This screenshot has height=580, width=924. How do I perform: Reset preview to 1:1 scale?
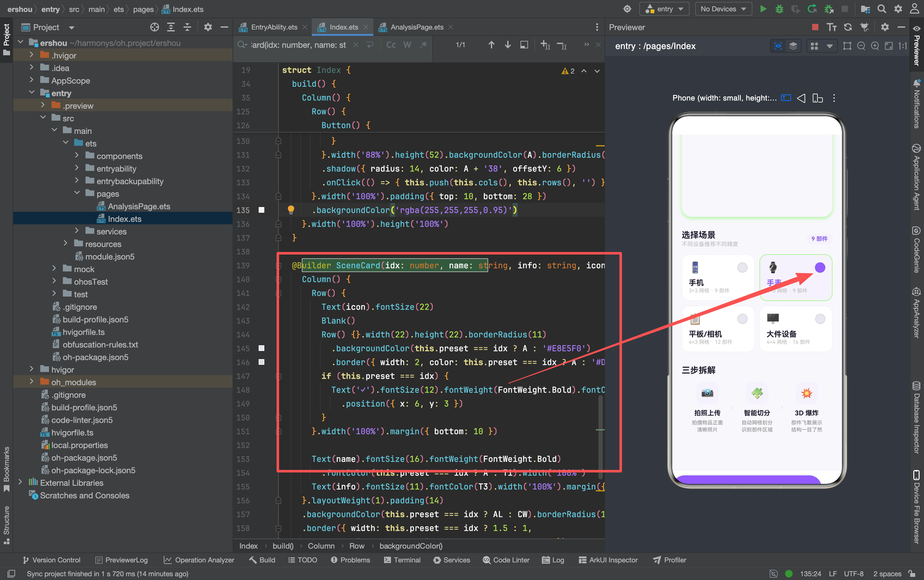(903, 46)
